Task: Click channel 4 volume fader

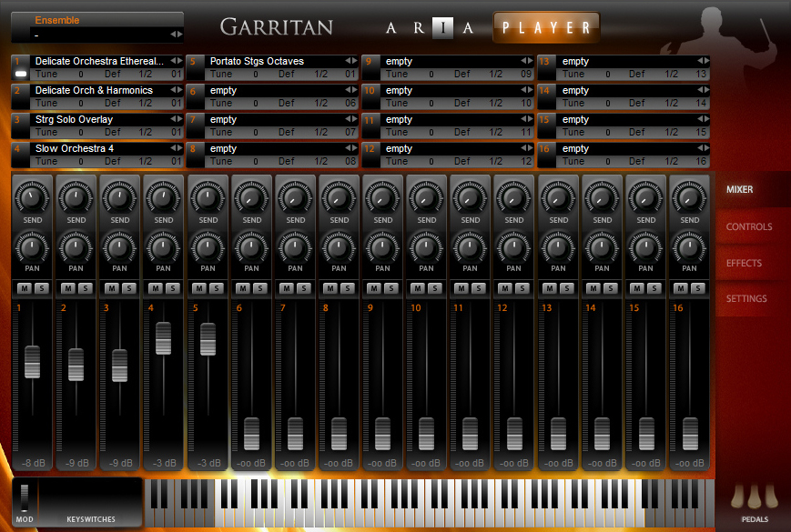Action: 164,338
